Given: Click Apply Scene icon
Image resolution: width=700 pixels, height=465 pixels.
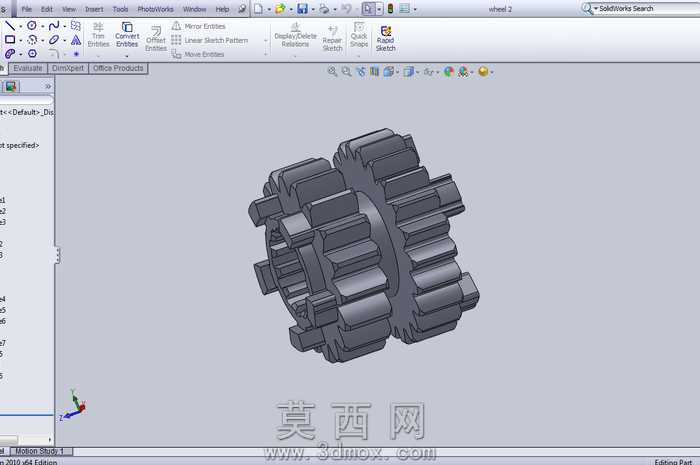Looking at the screenshot, I should click(x=463, y=71).
